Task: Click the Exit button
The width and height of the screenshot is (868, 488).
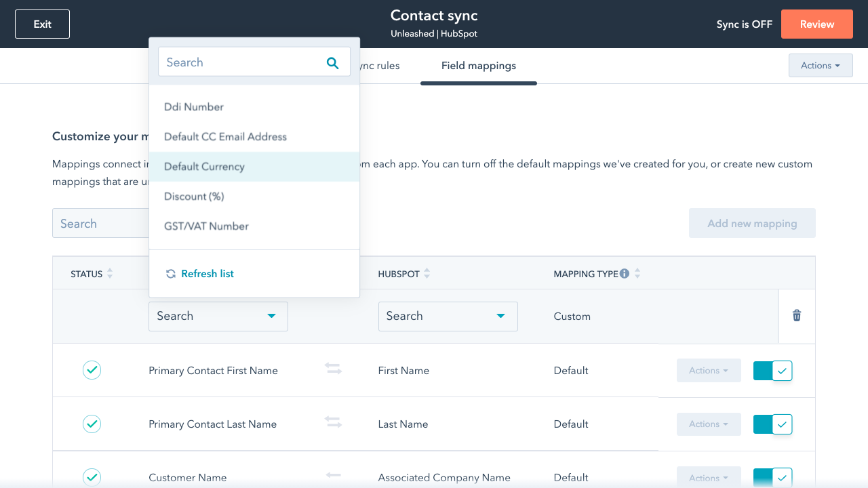Action: point(42,24)
